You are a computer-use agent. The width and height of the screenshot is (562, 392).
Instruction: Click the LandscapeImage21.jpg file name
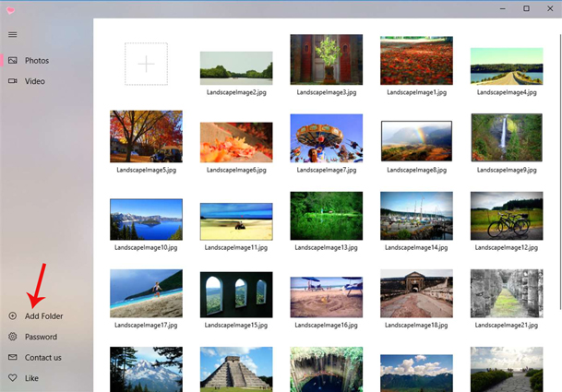pyautogui.click(x=507, y=326)
